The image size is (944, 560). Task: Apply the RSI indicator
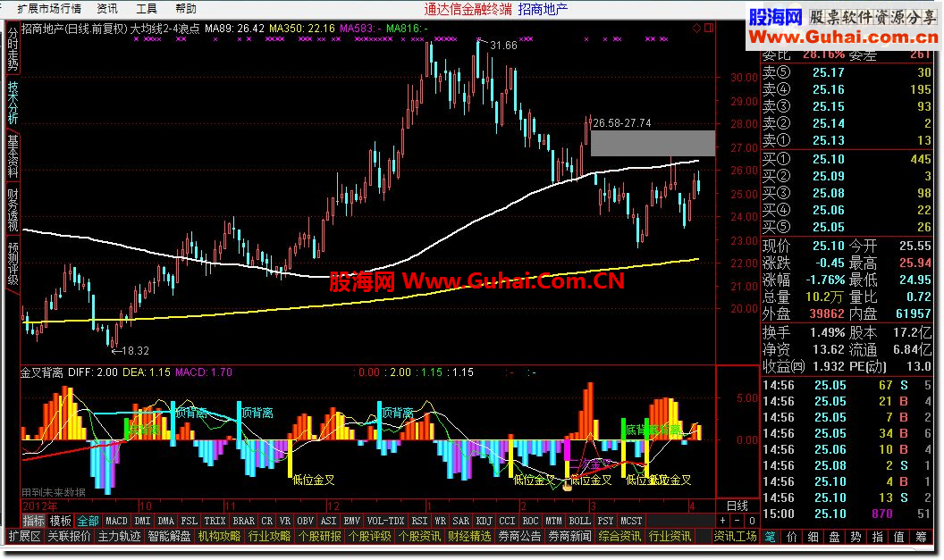tap(419, 521)
